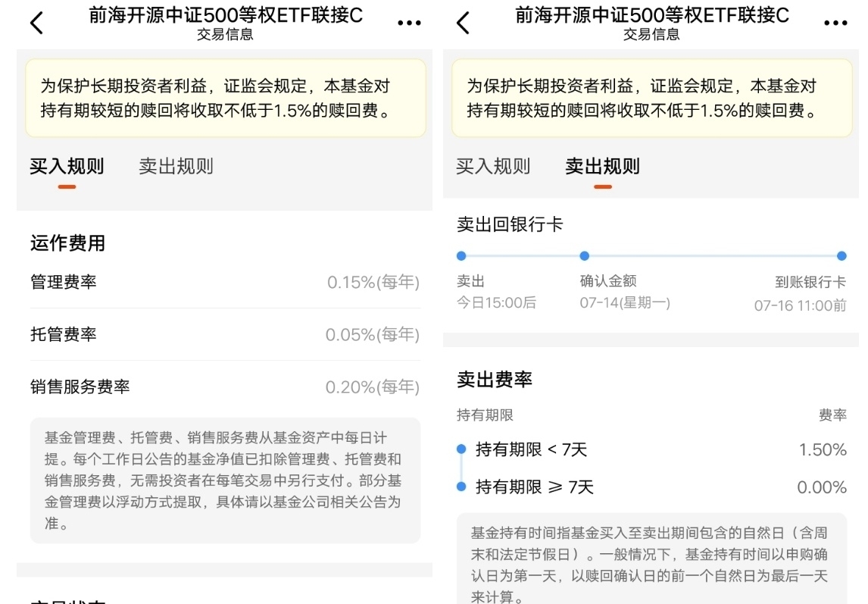Click the fund fee explanation note on left
The image size is (868, 604).
225,480
